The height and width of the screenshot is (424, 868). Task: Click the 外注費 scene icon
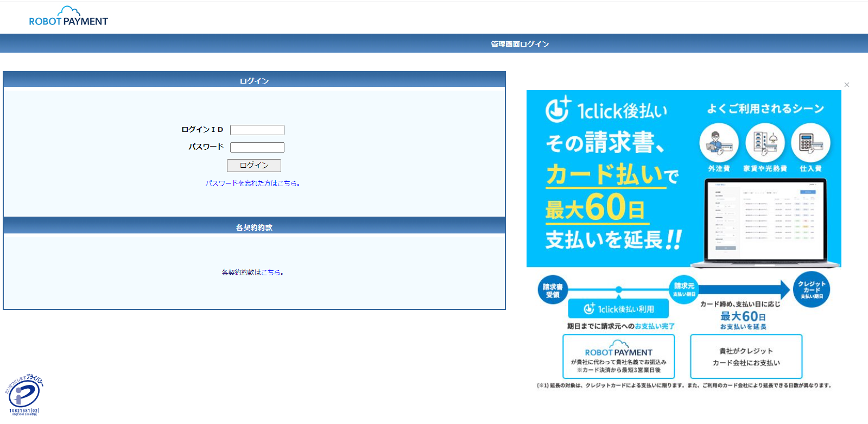pos(719,143)
